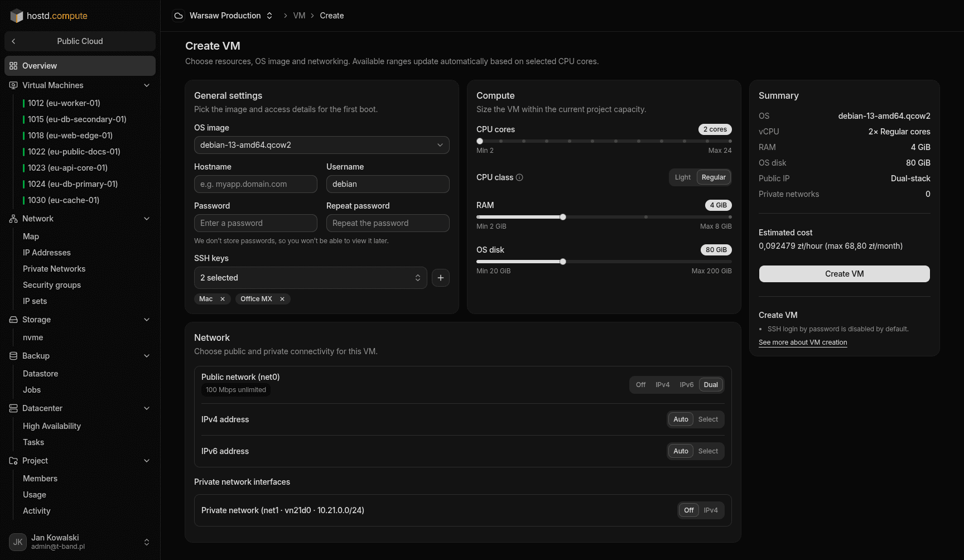Collapse the Project sidebar section
Screen dimensions: 964x560
(147, 461)
